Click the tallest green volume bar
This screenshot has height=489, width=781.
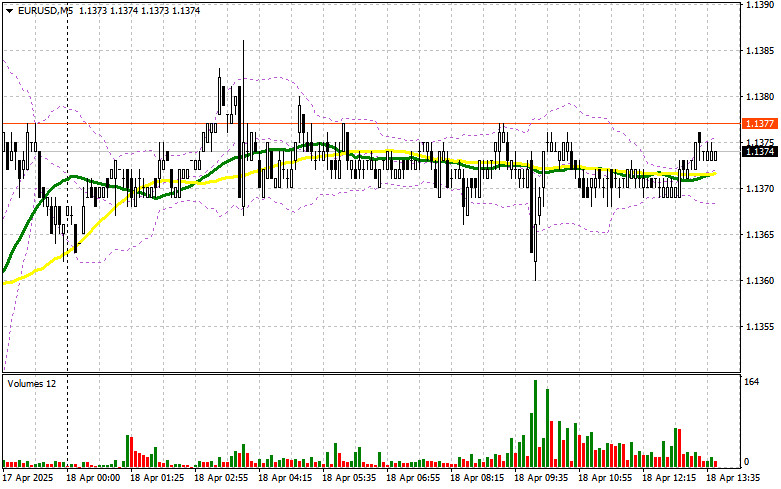coord(535,424)
